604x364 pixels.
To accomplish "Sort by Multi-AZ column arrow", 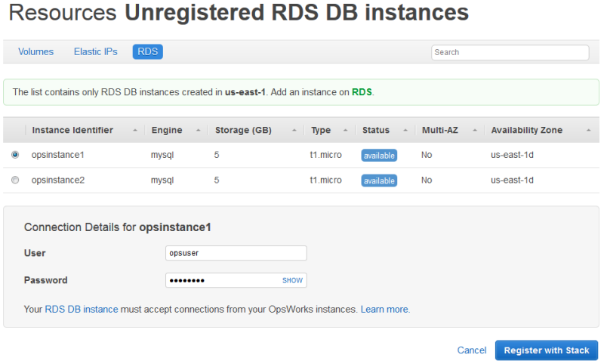I will click(475, 131).
